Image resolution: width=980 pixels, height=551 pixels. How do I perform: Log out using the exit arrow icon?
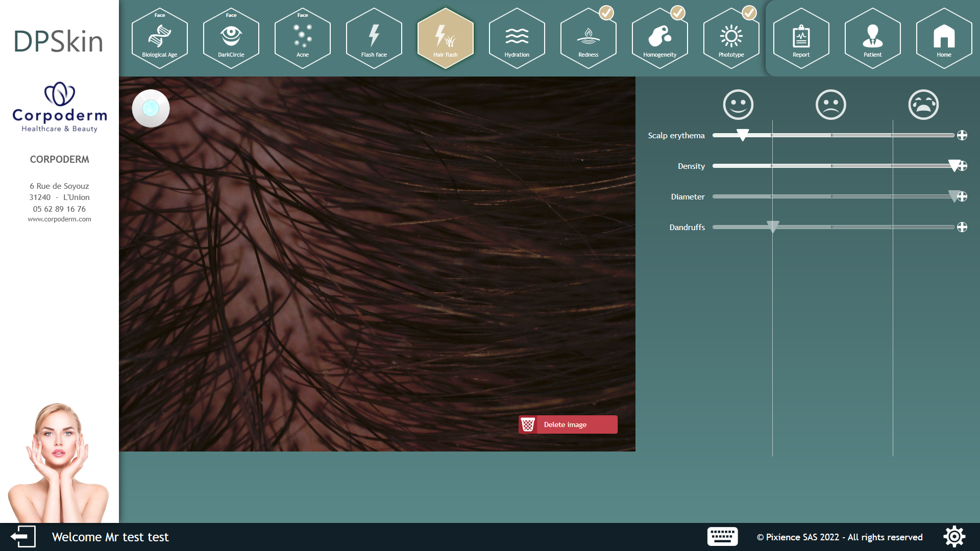click(23, 537)
